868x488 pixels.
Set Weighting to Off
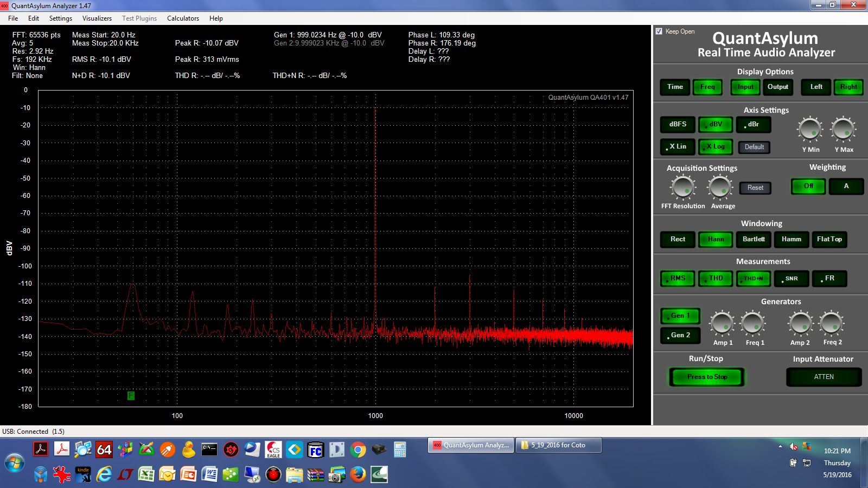(x=808, y=186)
